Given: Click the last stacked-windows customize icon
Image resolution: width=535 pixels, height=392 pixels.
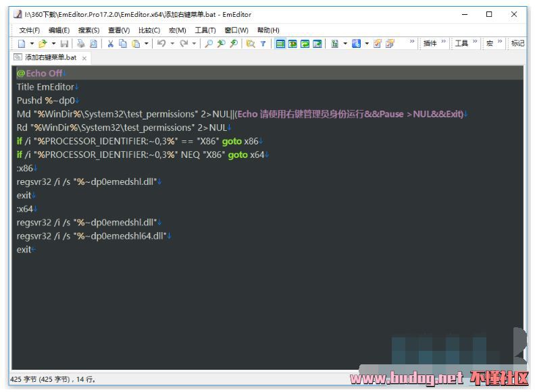Looking at the screenshot, I should point(390,44).
